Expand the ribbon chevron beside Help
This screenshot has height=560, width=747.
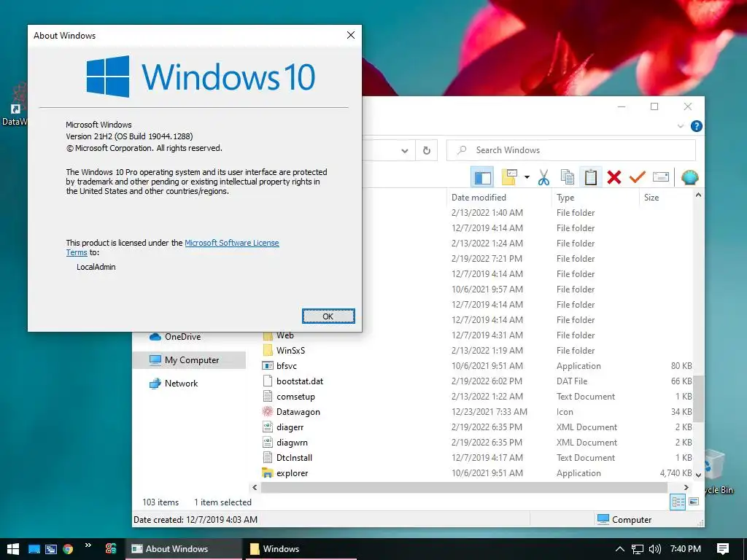pyautogui.click(x=681, y=126)
